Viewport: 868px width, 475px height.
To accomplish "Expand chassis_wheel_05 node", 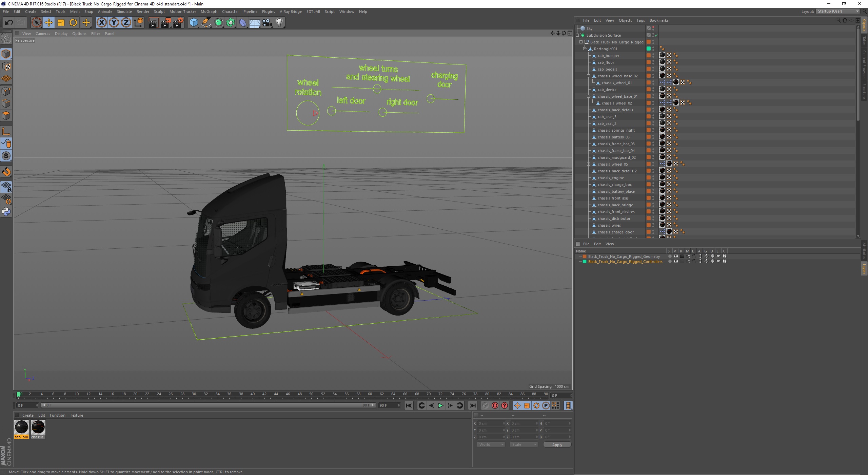I will 589,164.
